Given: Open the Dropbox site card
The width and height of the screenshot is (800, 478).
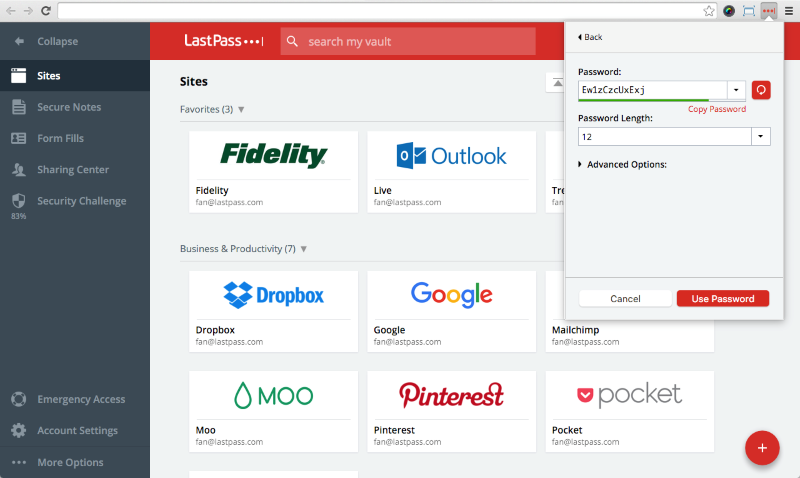Looking at the screenshot, I should [273, 311].
